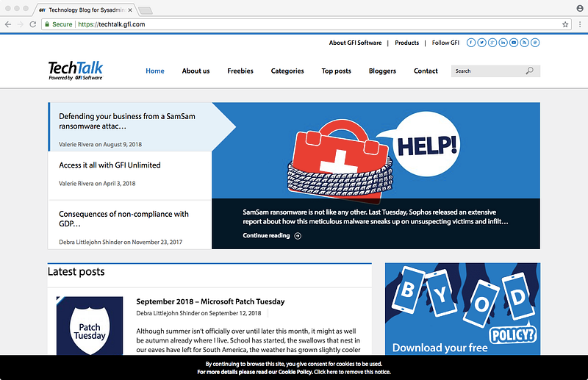Open GFI's LinkedIn page icon
The width and height of the screenshot is (588, 380).
coord(503,43)
